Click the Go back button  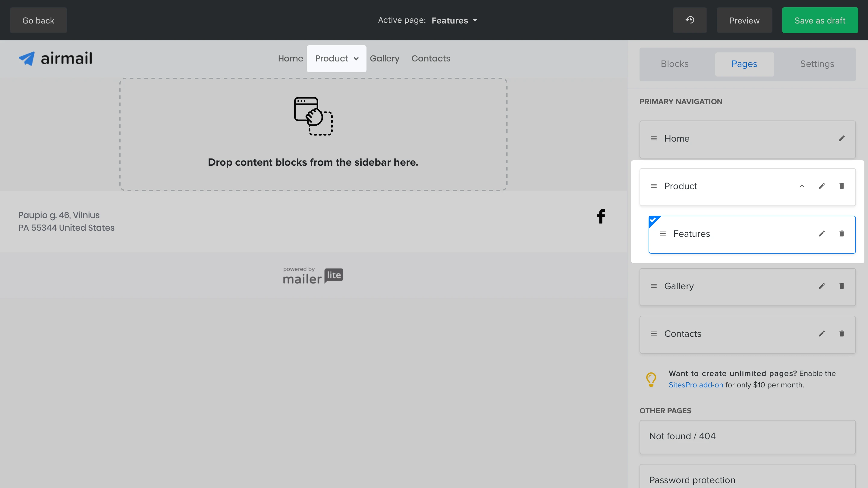click(x=38, y=20)
